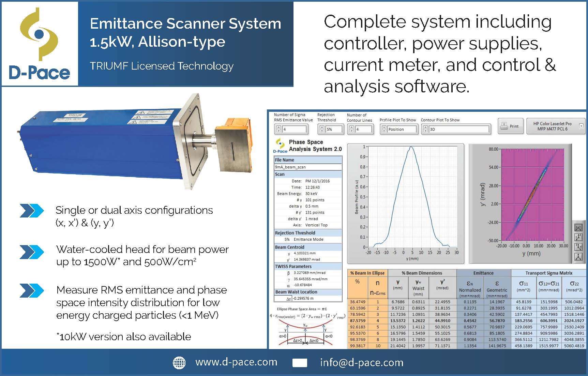Viewport: 588px width, 376px height.
Task: Click the envelope icon beside email address
Action: pyautogui.click(x=300, y=363)
